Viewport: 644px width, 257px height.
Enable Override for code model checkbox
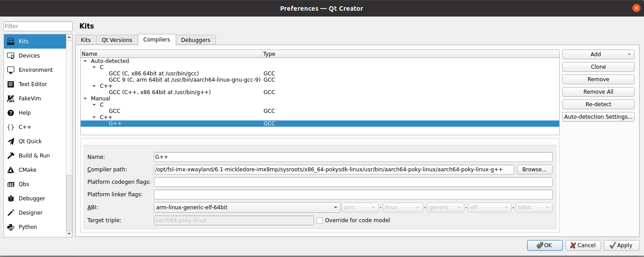320,220
